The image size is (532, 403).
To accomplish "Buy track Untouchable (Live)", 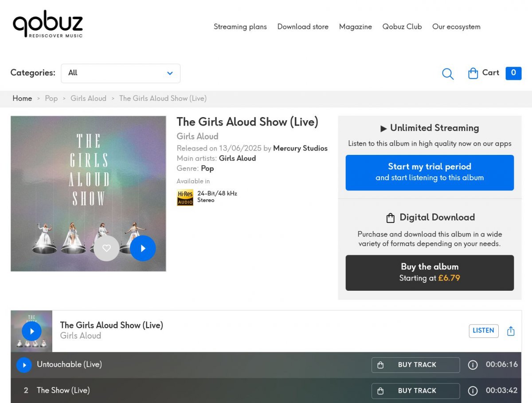I will point(415,365).
